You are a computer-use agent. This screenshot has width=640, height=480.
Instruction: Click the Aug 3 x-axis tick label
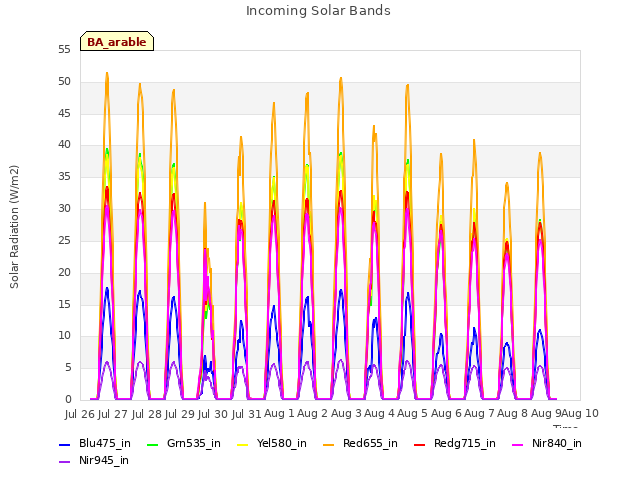[x=346, y=413]
